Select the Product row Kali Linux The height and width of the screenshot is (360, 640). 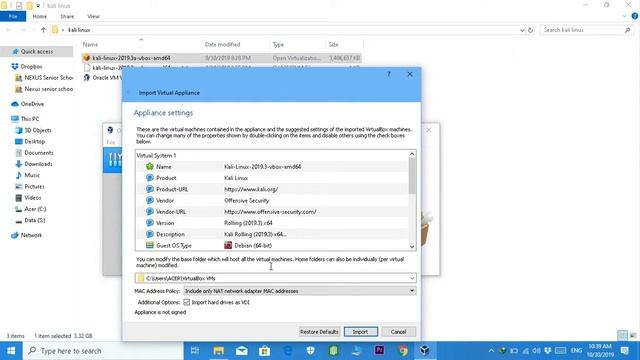pos(272,178)
